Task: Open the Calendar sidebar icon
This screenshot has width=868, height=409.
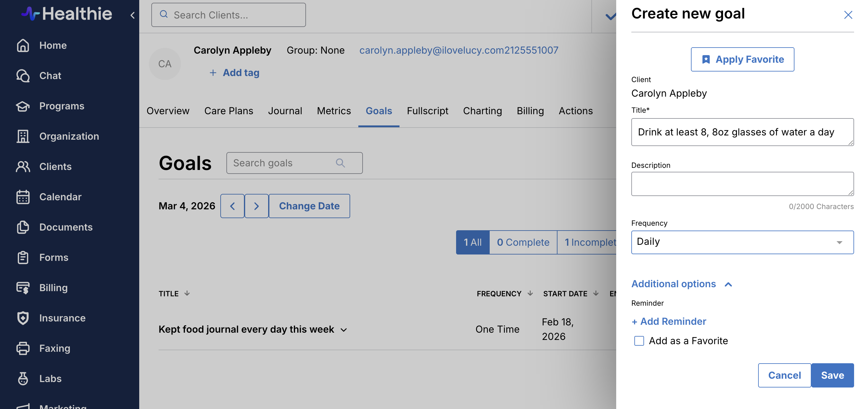Action: click(x=23, y=197)
